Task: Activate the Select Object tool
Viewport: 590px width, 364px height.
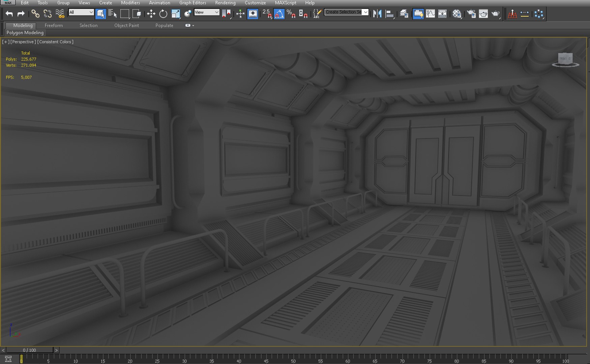Action: click(100, 14)
